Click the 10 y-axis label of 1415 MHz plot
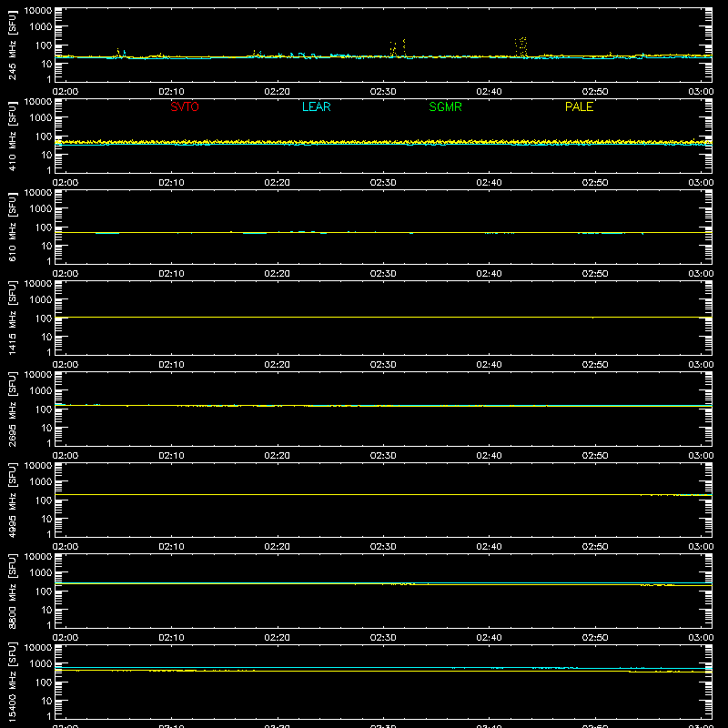Screen dimensions: 728x728 click(46, 337)
